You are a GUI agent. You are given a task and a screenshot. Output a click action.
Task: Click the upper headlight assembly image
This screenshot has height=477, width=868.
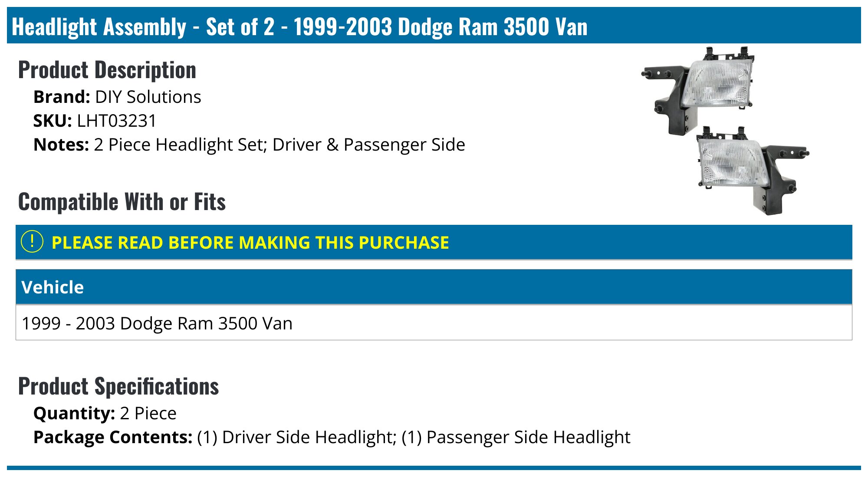pos(702,88)
